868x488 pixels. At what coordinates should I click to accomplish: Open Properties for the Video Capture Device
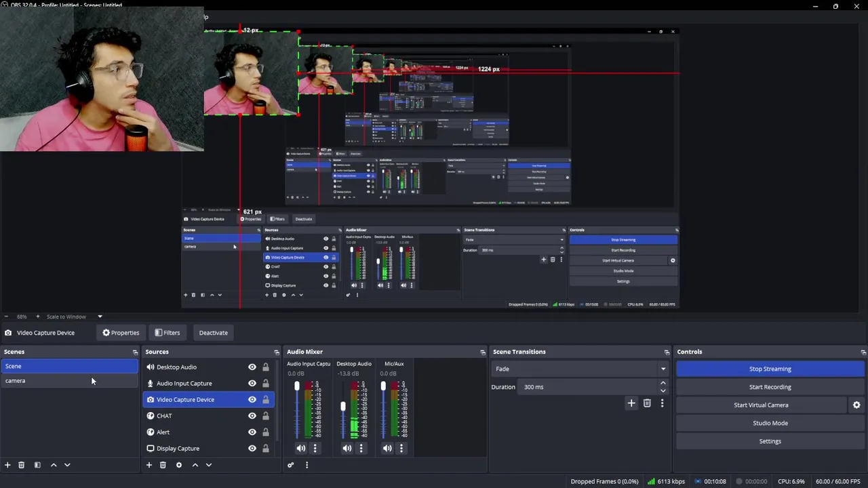121,333
